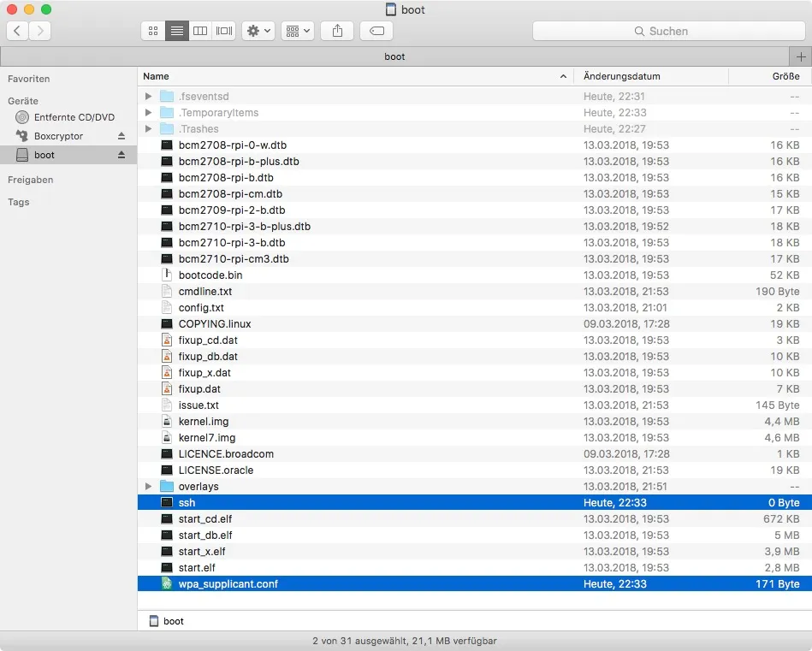Screen dimensions: 812x651
Task: Expand the overlays folder
Action: 147,486
